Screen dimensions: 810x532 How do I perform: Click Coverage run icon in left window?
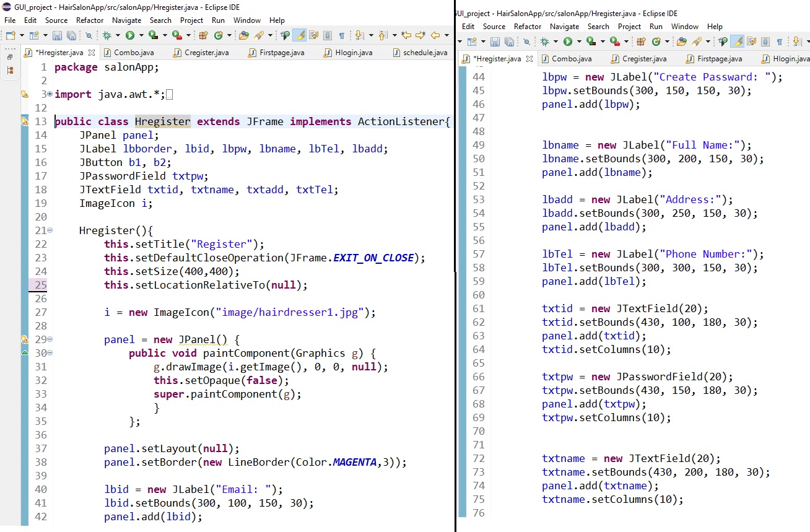[154, 35]
